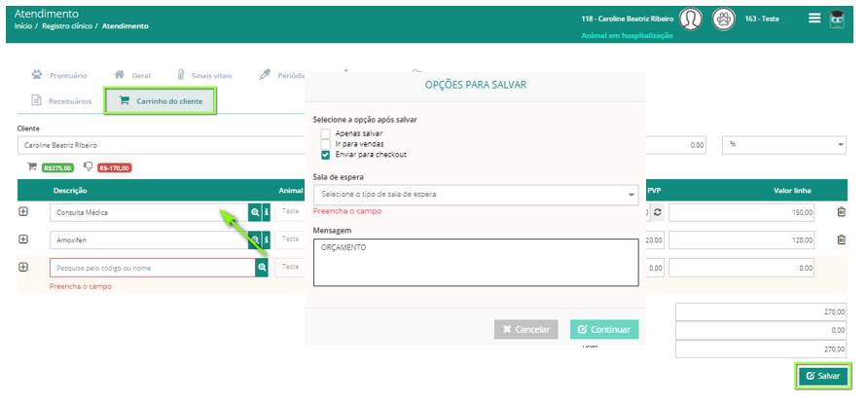Switch to the Carrinho do cliente tab
Screen dimensions: 868x405
[x=161, y=101]
